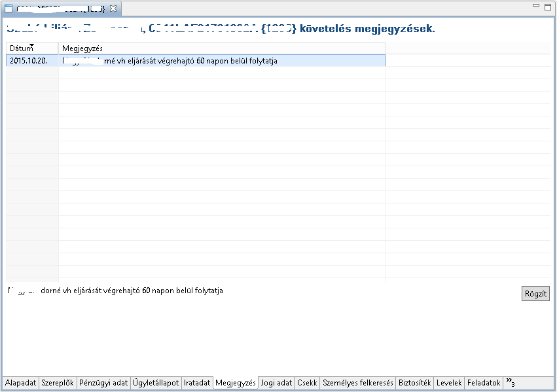Open the Levelek tab
Image resolution: width=557 pixels, height=392 pixels.
[x=449, y=383]
